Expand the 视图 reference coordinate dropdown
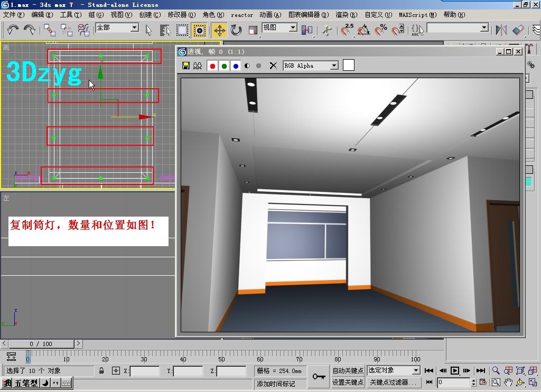Image resolution: width=541 pixels, height=392 pixels. [x=293, y=27]
